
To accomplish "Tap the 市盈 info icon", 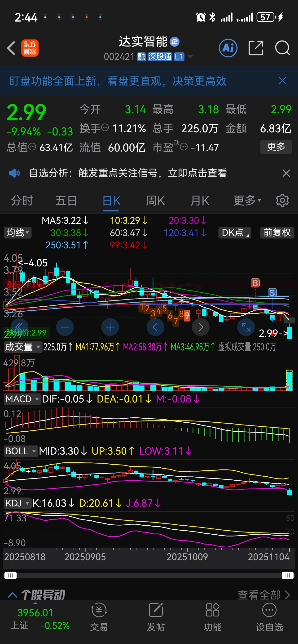I will 184,147.
